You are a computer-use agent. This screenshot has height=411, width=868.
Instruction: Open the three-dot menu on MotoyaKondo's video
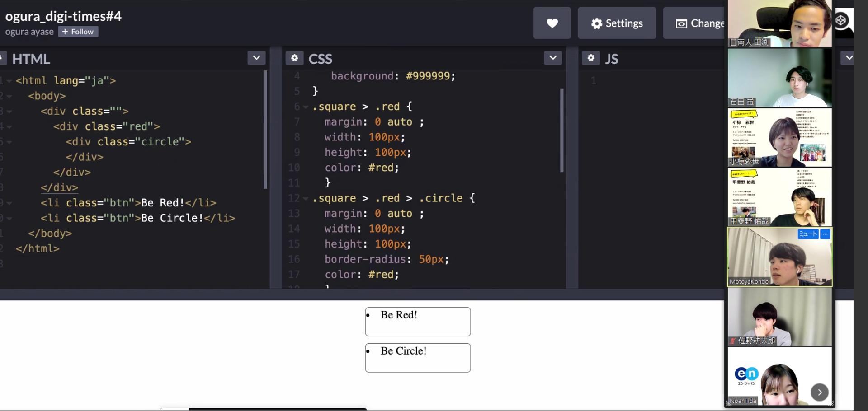pyautogui.click(x=826, y=234)
